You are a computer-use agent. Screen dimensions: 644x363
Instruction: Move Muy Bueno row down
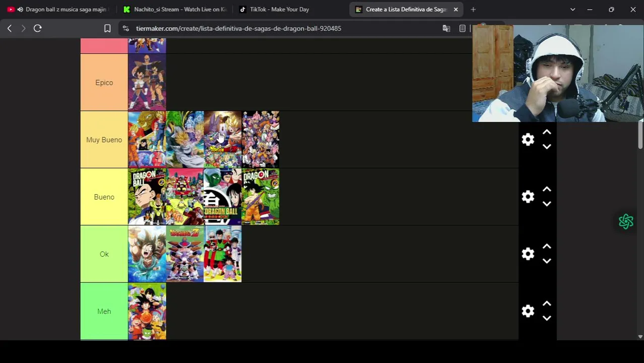coord(547,147)
